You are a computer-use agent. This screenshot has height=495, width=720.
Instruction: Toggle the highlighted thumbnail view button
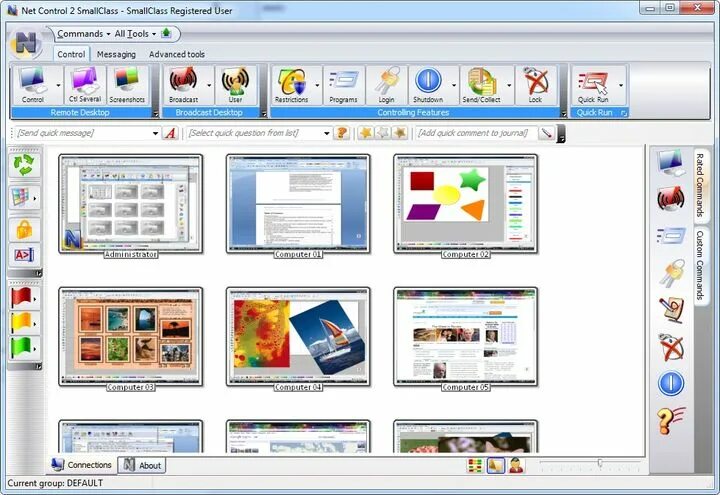click(496, 465)
